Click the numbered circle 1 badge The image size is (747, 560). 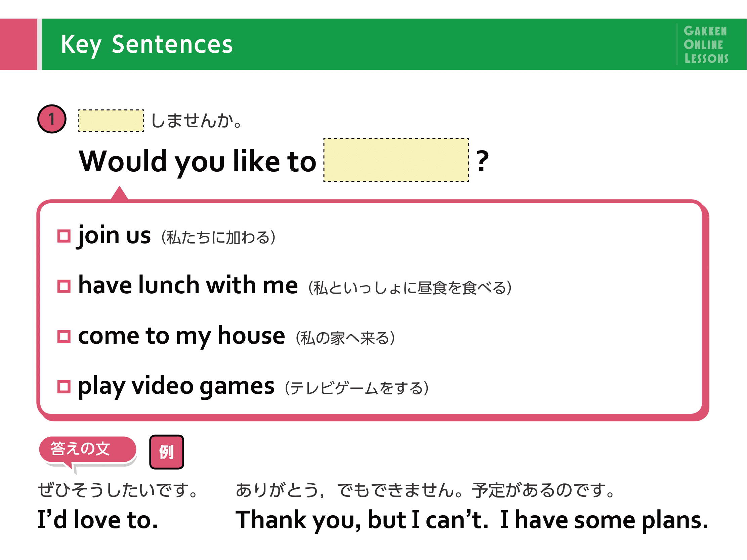[52, 119]
